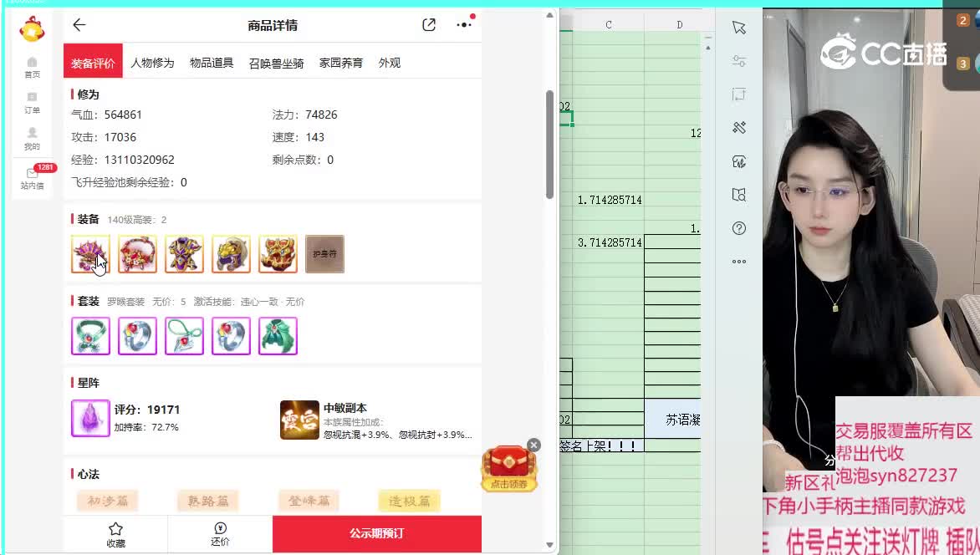
Task: Open 站内信 messages with 1281 badge
Action: click(x=32, y=178)
